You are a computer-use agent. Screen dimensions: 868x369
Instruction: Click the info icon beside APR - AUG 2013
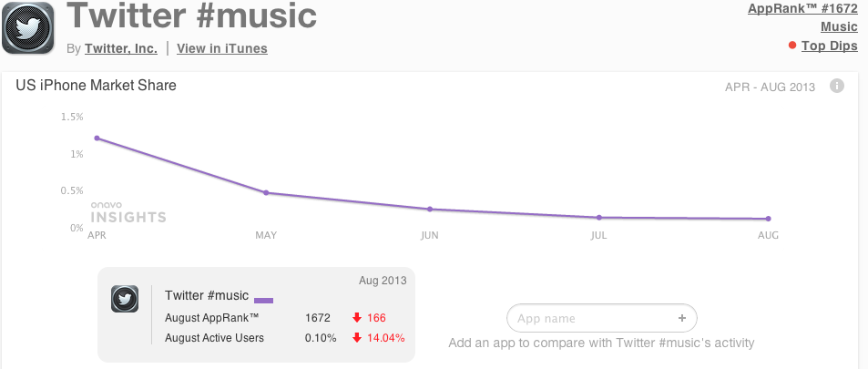[837, 86]
